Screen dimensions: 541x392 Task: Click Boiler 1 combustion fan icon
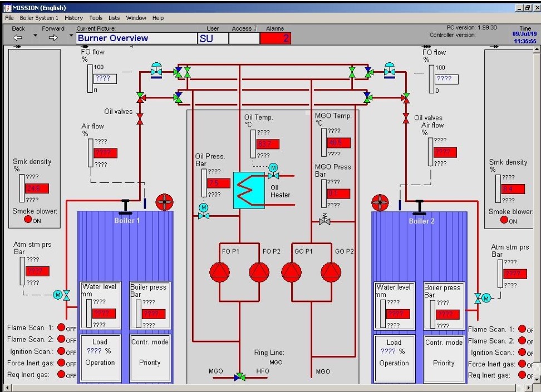[x=164, y=202]
